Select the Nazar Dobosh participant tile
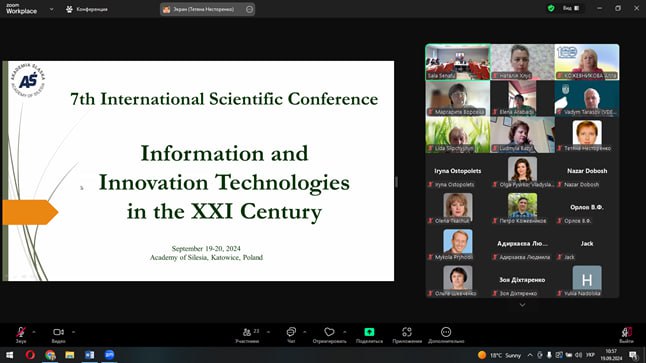Image resolution: width=646 pixels, height=363 pixels. pos(587,171)
